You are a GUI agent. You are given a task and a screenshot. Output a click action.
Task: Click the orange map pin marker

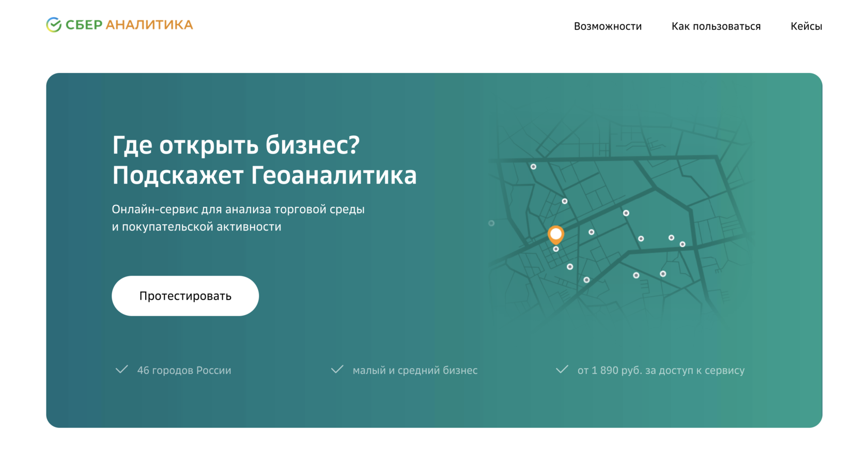tap(556, 235)
